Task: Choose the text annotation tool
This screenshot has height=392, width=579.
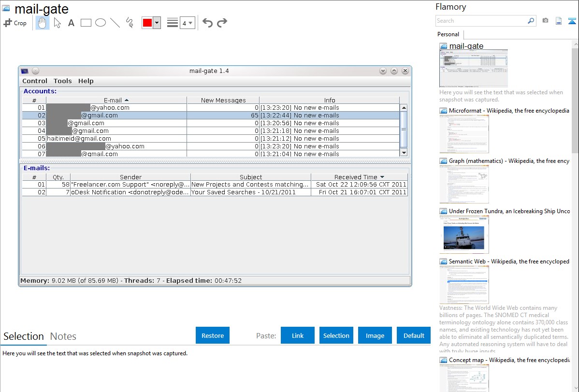Action: click(x=71, y=23)
